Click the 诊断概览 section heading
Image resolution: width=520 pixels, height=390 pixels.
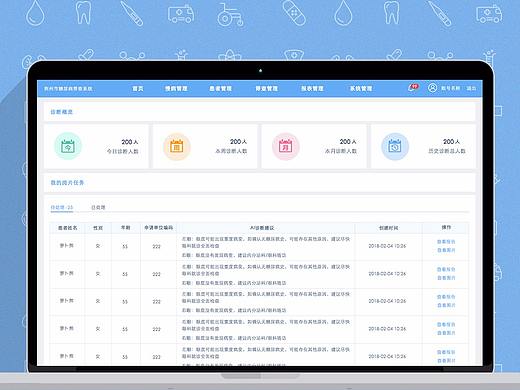coord(61,112)
